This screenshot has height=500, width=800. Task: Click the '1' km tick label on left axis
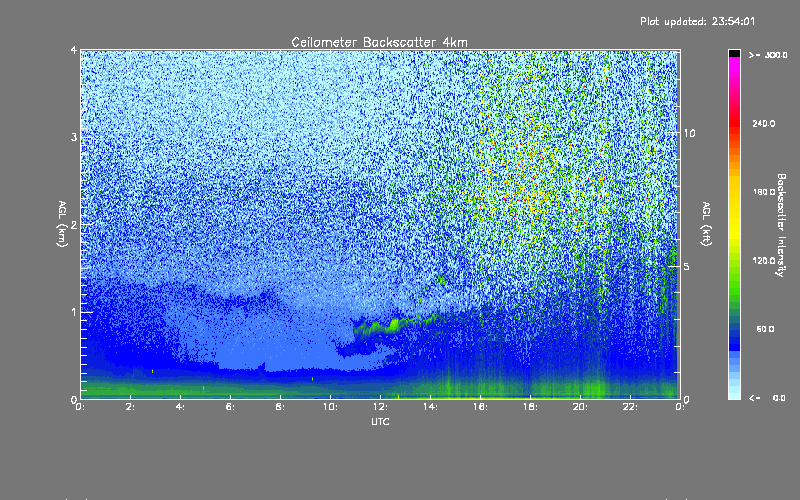[74, 312]
